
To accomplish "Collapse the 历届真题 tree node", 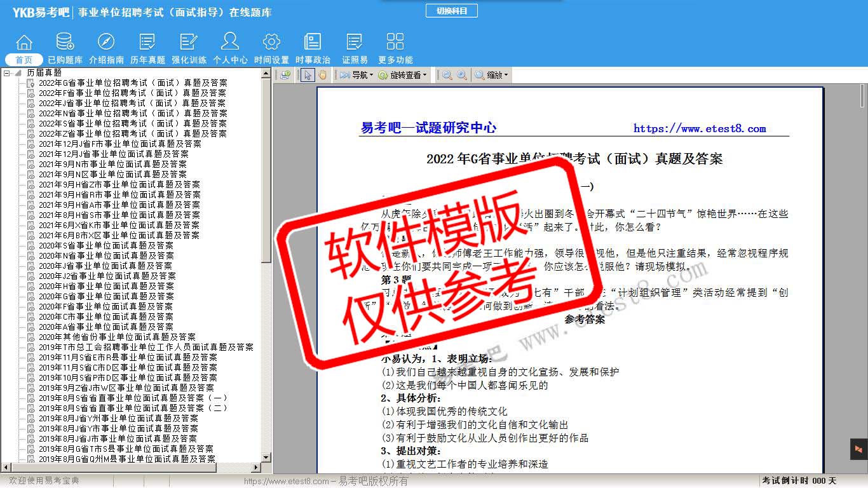I will [7, 73].
